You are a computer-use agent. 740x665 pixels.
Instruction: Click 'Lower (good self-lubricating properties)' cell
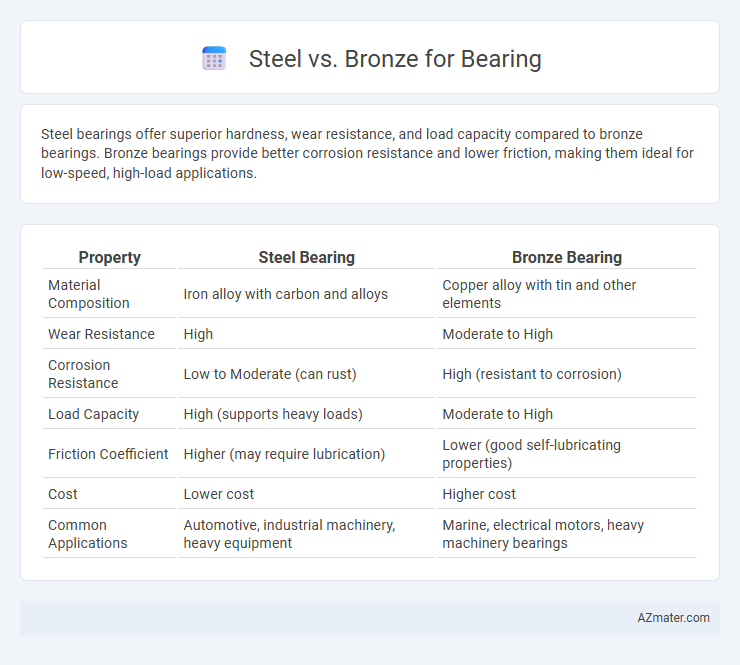pyautogui.click(x=531, y=454)
